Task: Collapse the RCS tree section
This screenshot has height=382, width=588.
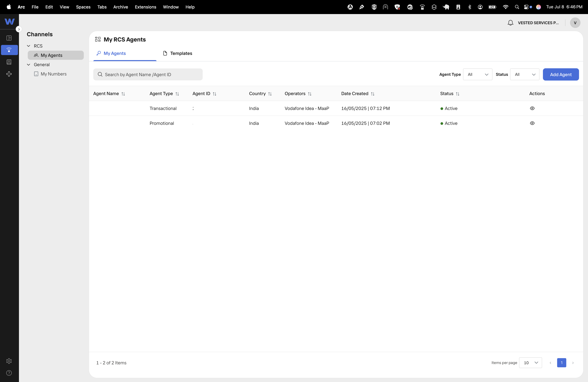Action: [29, 46]
